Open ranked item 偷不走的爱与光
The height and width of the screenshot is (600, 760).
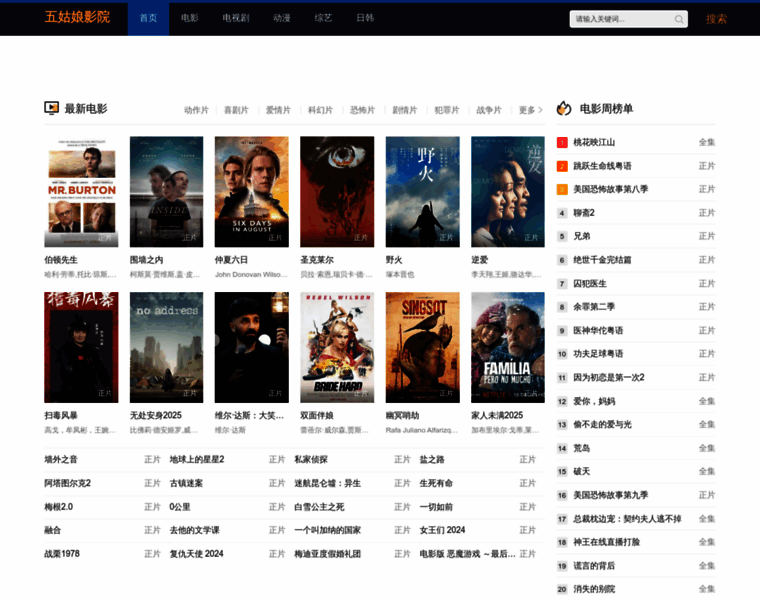click(x=602, y=425)
